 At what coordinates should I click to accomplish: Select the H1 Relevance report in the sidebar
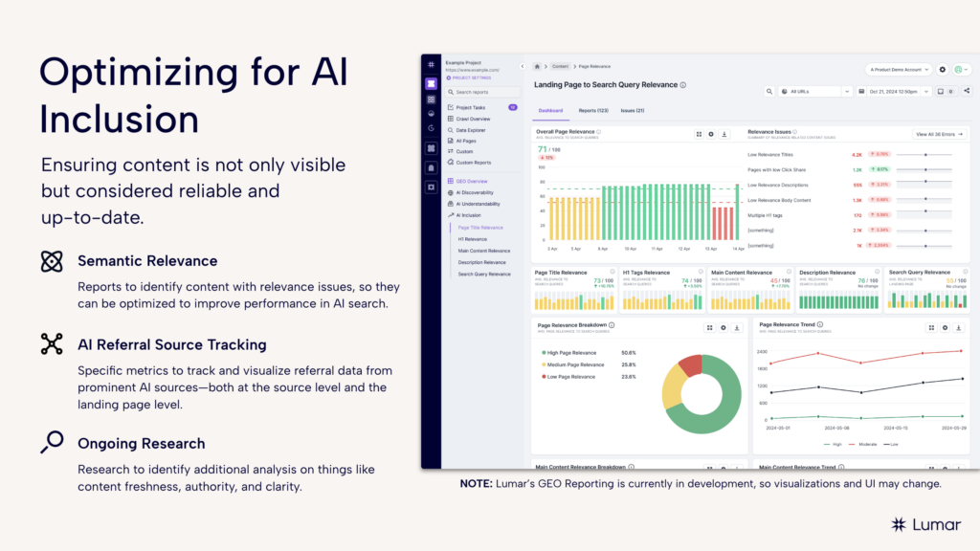click(472, 239)
